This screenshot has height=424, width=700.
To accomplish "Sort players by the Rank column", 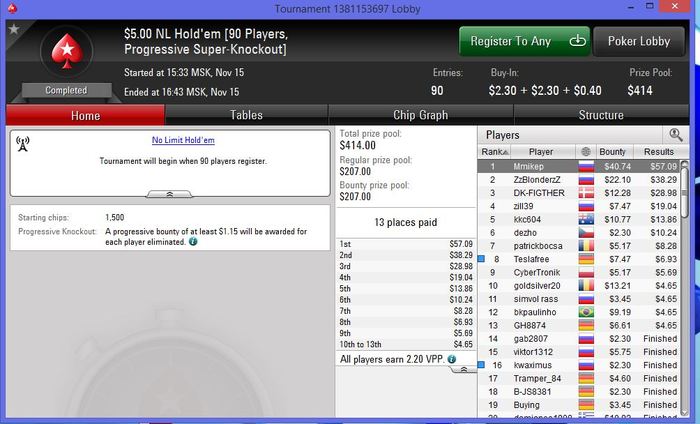I will pos(494,152).
